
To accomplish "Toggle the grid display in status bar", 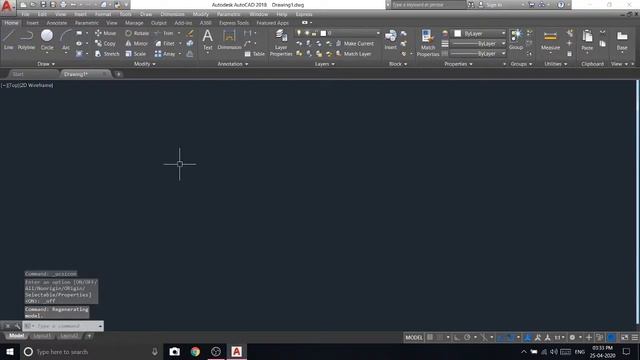I will pyautogui.click(x=430, y=337).
